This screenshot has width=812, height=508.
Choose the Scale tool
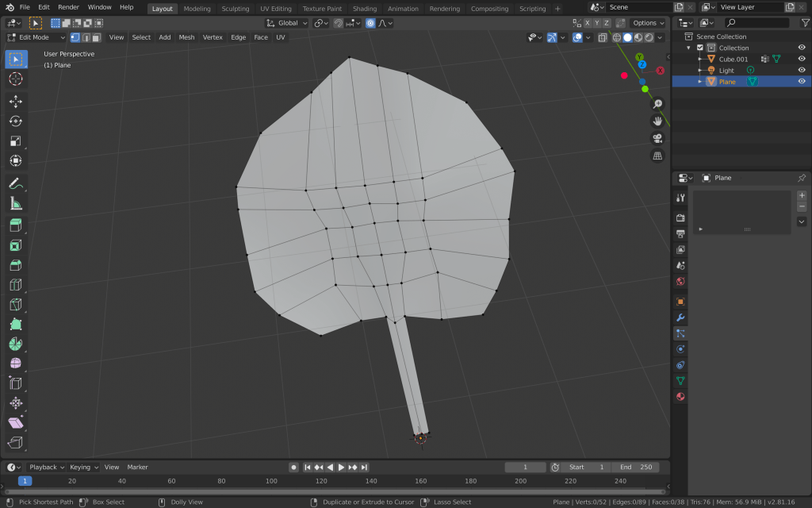coord(16,141)
